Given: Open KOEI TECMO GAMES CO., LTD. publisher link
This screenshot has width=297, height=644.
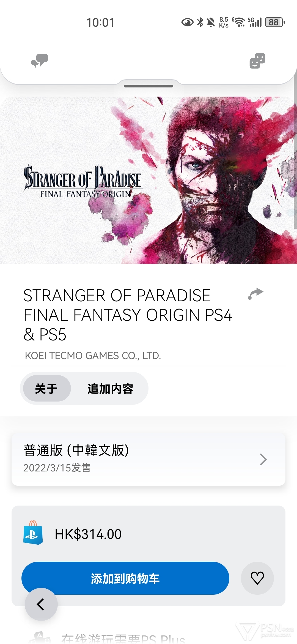Looking at the screenshot, I should (93, 356).
